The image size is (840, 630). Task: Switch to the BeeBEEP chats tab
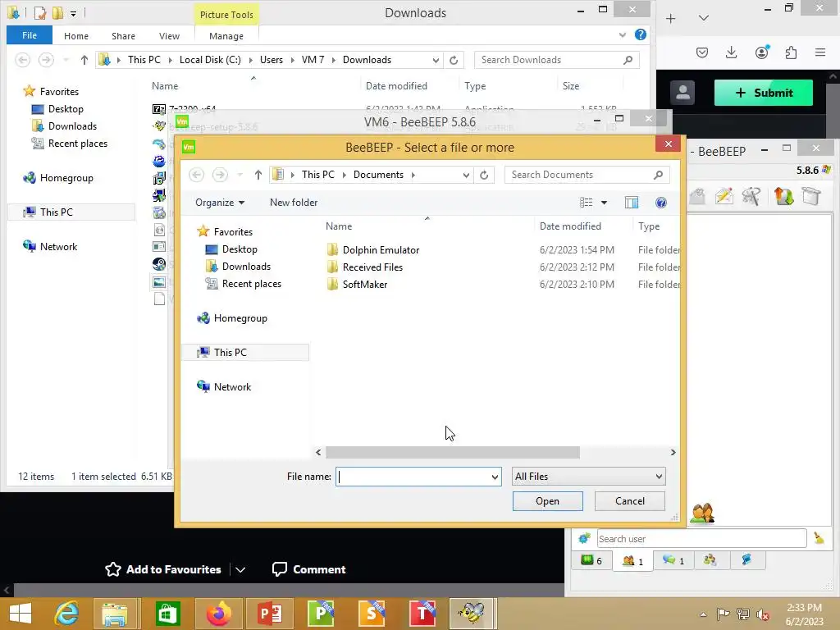click(x=673, y=560)
